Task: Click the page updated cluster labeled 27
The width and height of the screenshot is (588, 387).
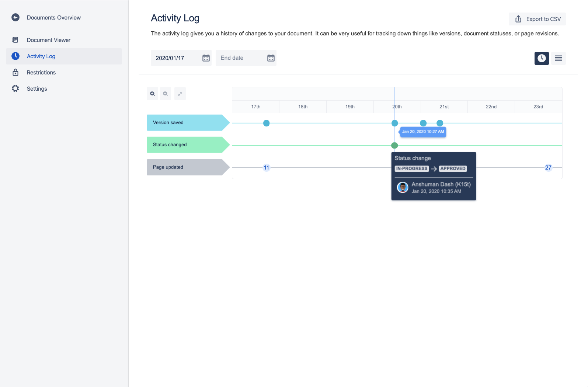Action: coord(548,168)
